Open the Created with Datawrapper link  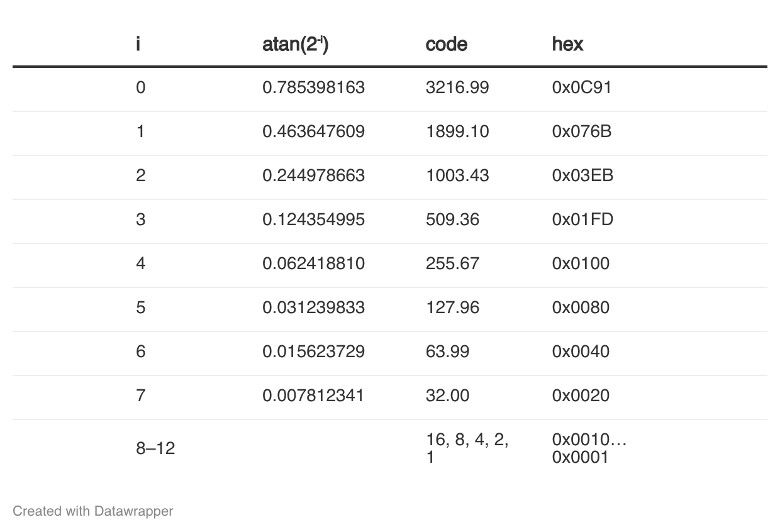point(93,511)
